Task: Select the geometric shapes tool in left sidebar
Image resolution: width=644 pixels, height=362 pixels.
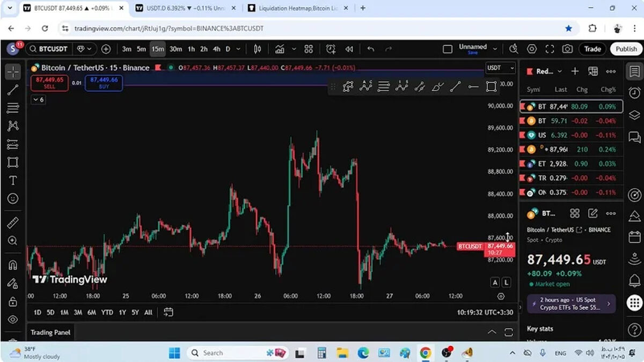Action: coord(13,162)
